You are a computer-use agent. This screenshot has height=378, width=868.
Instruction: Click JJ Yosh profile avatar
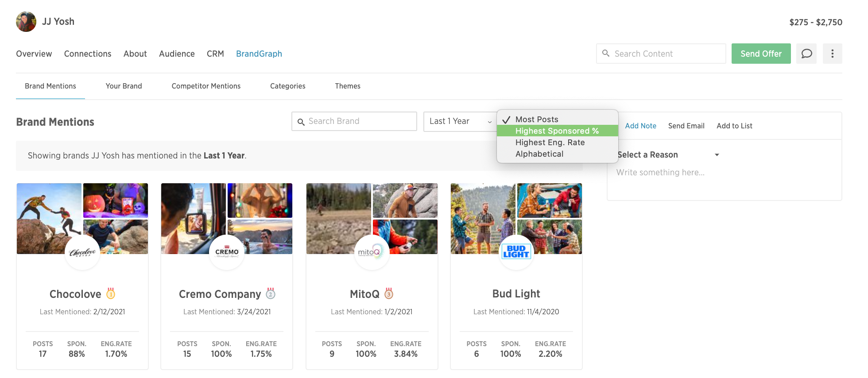click(26, 22)
